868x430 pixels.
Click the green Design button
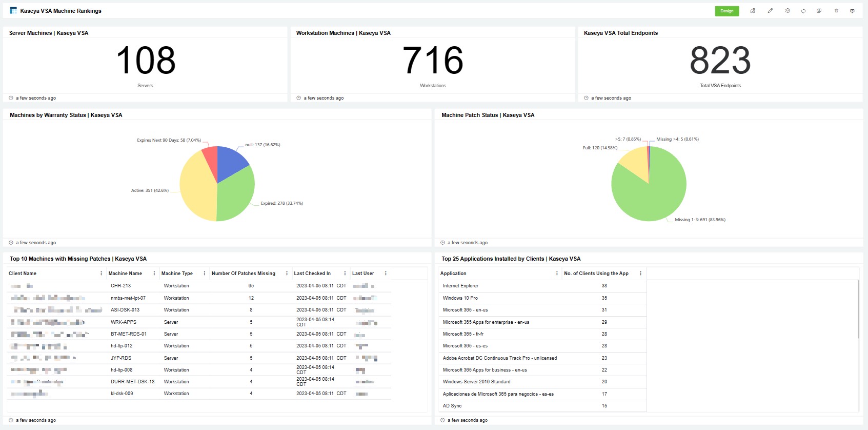pyautogui.click(x=726, y=11)
